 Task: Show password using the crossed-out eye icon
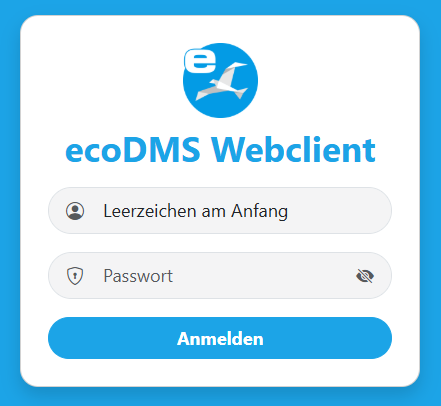coord(365,276)
